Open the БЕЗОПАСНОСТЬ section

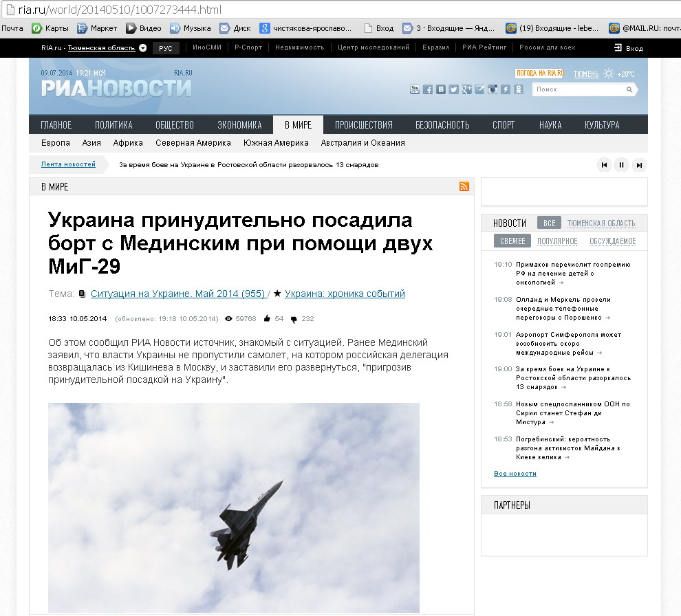coord(442,125)
